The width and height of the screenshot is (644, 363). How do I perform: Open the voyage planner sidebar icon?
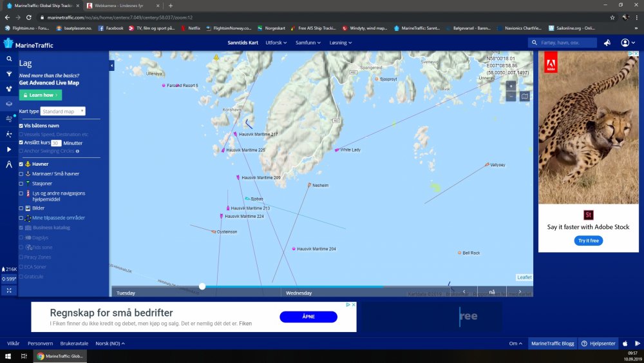8,134
